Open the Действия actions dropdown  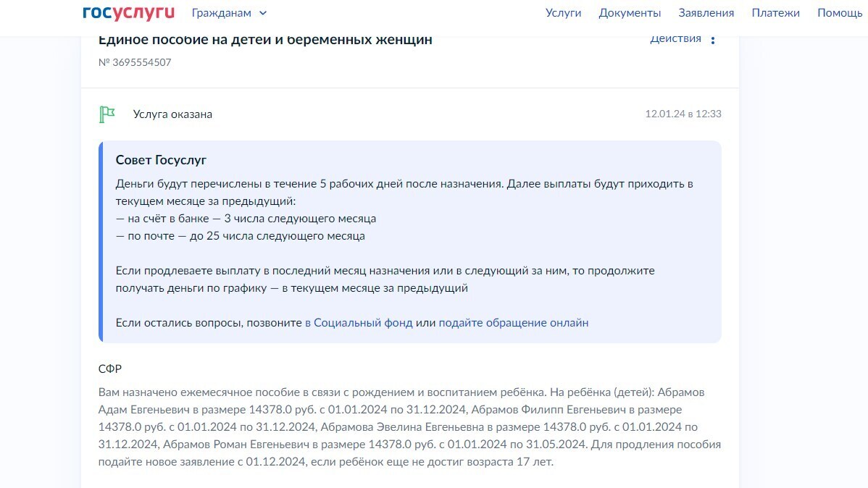[x=677, y=38]
